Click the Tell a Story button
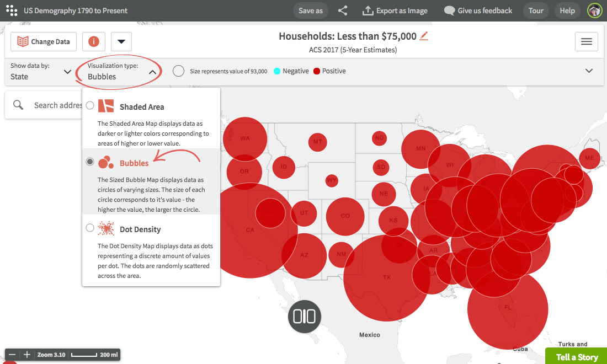 577,357
